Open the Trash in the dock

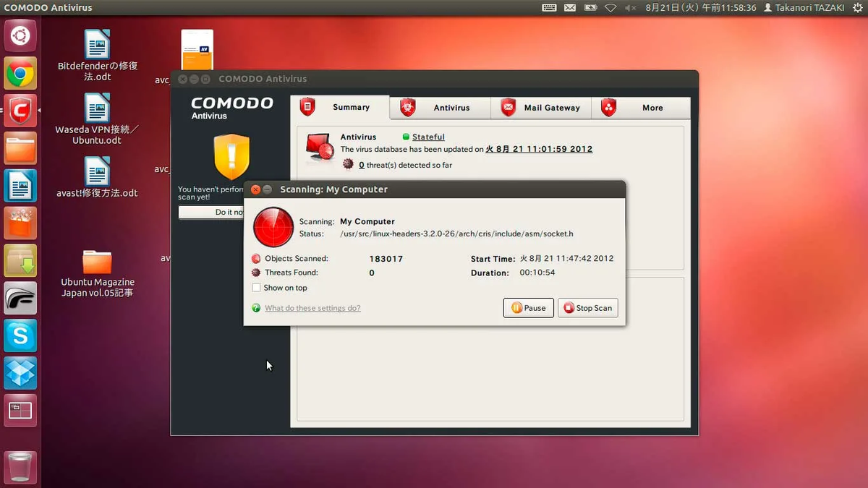coord(20,467)
